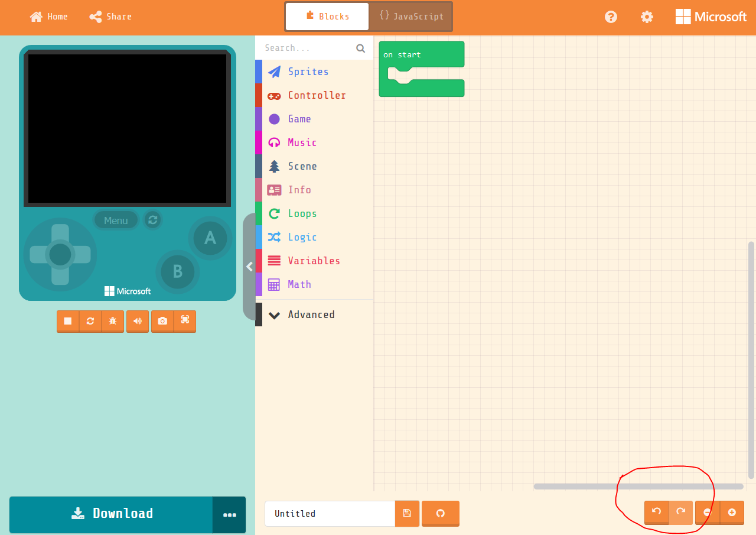Expand the Advanced block categories
This screenshot has height=535, width=756.
pos(314,314)
